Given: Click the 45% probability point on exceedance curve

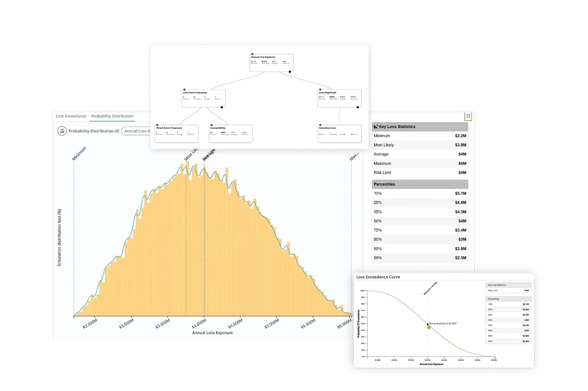Looking at the screenshot, I should point(428,324).
